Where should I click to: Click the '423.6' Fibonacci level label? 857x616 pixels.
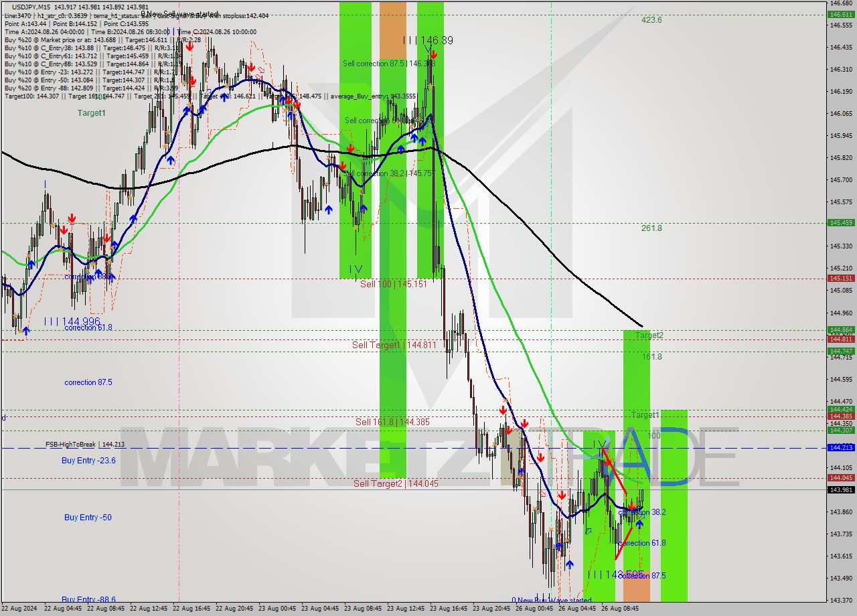click(651, 20)
